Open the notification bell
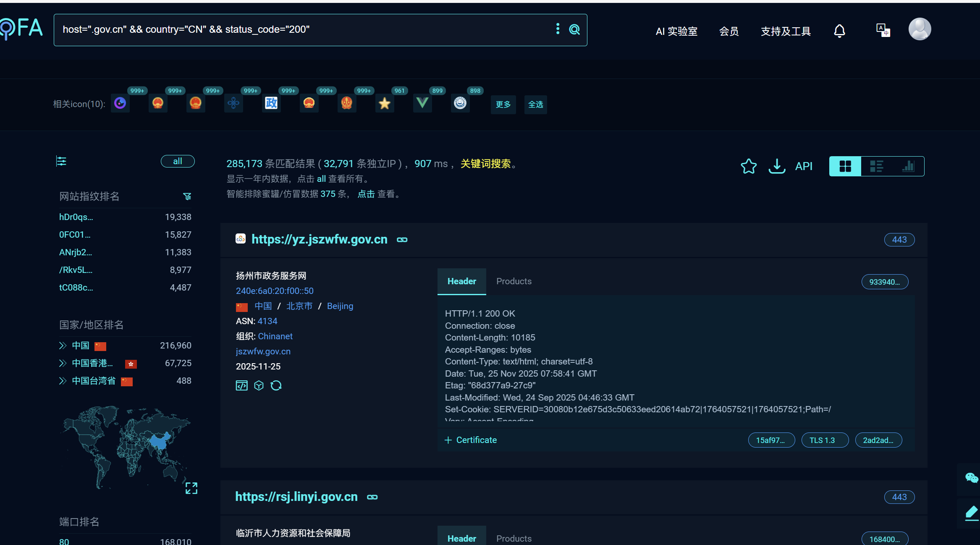The image size is (980, 545). pos(839,31)
